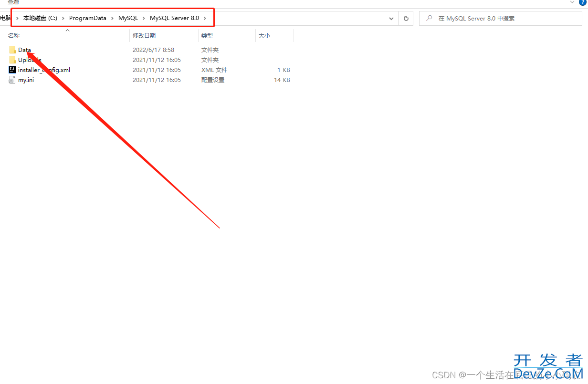This screenshot has width=588, height=384.
Task: Click 文件夹 type in Data row
Action: (210, 50)
